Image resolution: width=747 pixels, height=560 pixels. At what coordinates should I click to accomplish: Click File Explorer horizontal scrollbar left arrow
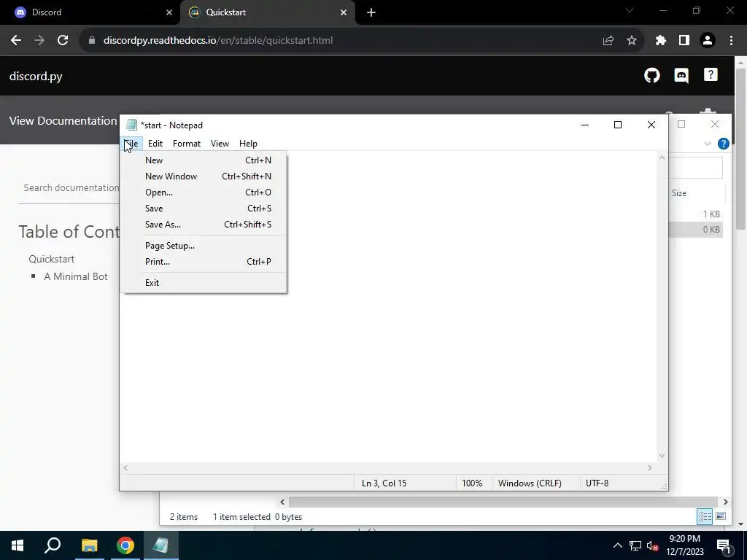[x=282, y=502]
